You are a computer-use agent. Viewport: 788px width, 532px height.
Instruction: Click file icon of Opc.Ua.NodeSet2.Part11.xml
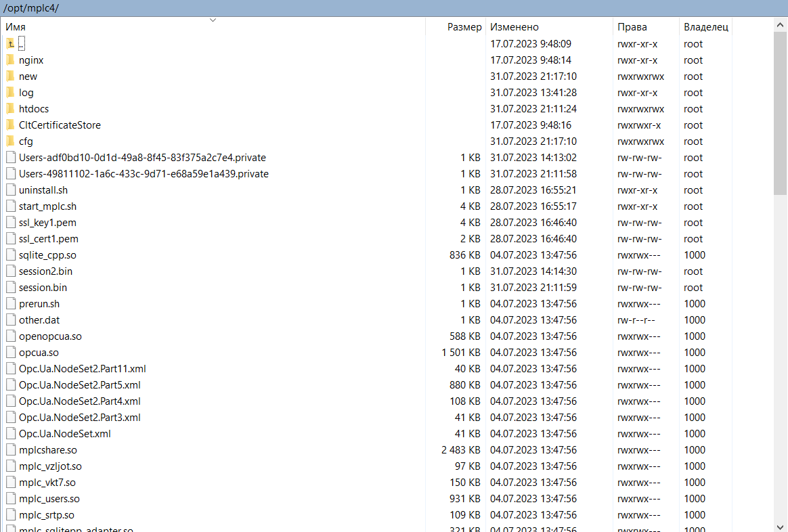point(11,369)
